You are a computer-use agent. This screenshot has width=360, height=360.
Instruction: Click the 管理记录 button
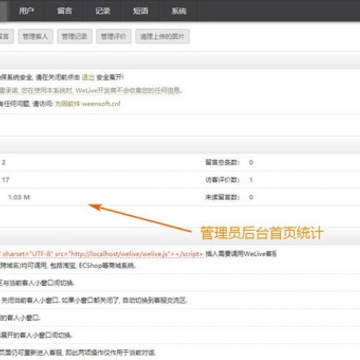pyautogui.click(x=75, y=36)
